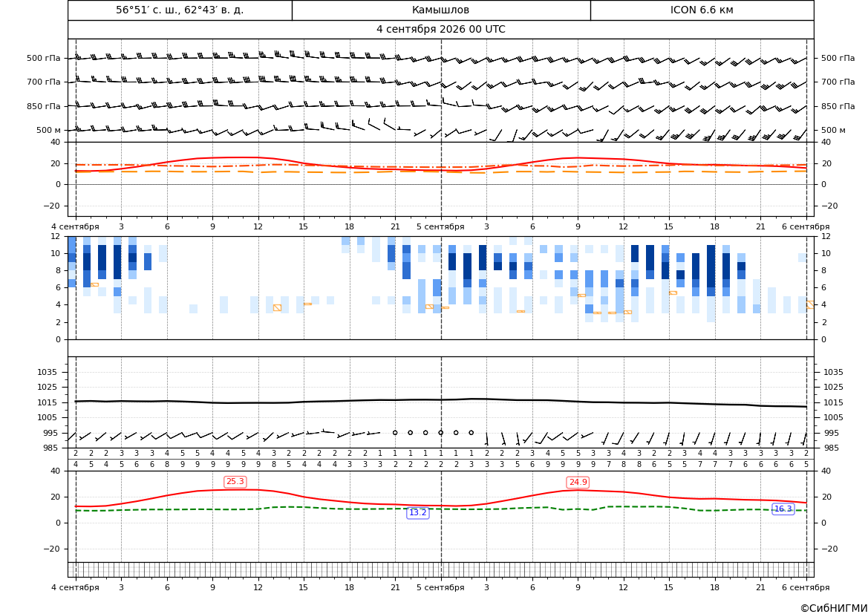Viewport: 868px width, 614px height.
Task: Click the Камышлов location header
Action: 440,10
